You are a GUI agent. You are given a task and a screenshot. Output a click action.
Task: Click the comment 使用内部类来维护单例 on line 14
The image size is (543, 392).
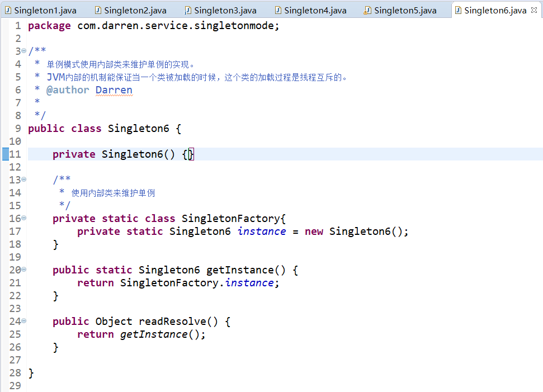pos(113,193)
